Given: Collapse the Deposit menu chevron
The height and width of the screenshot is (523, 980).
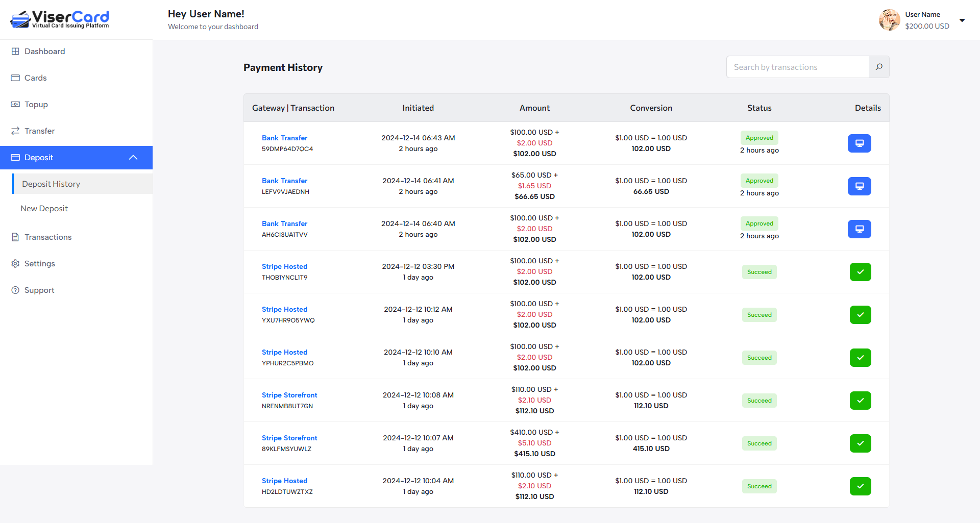Looking at the screenshot, I should click(x=133, y=158).
